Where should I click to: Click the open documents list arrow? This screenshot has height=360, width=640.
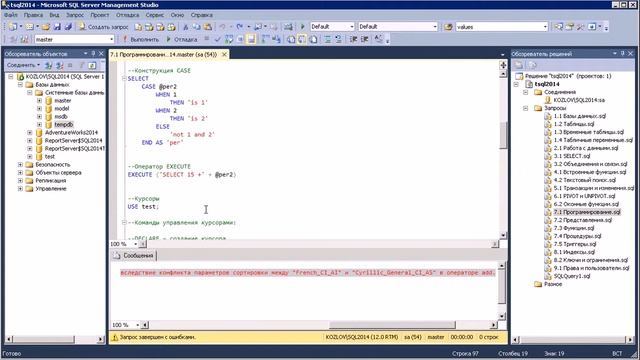[x=502, y=54]
